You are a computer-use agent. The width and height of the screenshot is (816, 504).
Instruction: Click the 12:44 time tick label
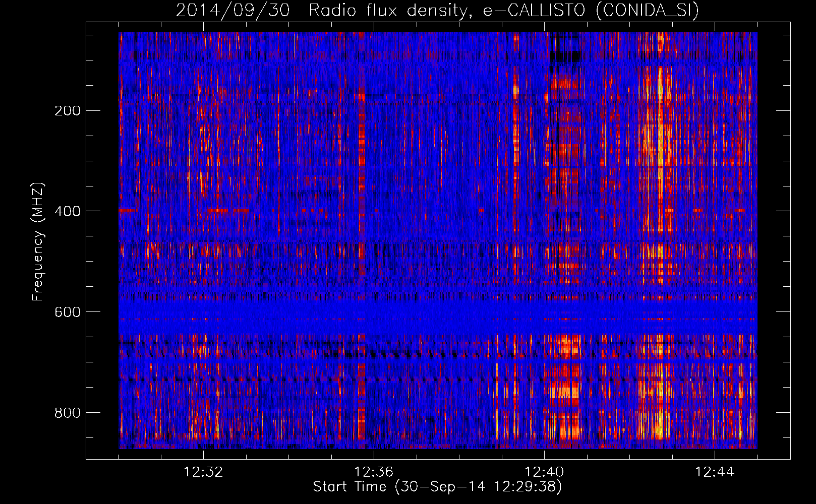[x=715, y=472]
